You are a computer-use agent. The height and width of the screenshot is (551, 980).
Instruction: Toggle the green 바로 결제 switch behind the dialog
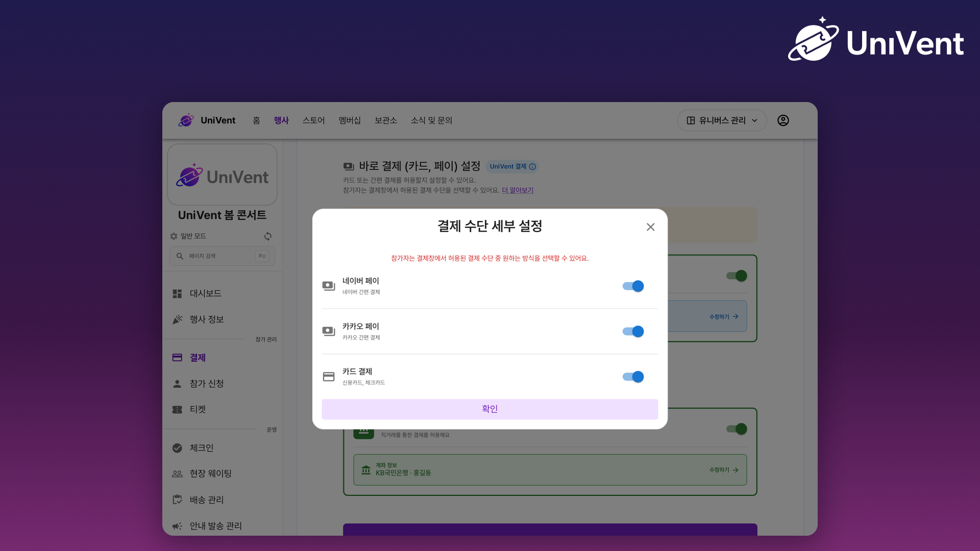(737, 276)
